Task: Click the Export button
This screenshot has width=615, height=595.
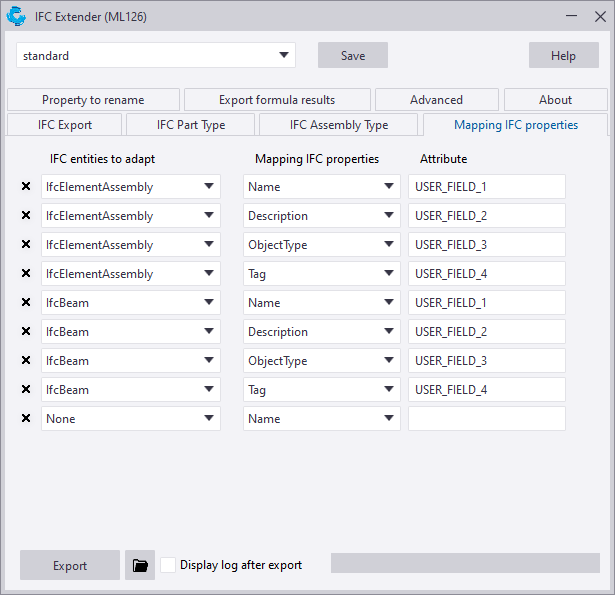Action: tap(70, 565)
